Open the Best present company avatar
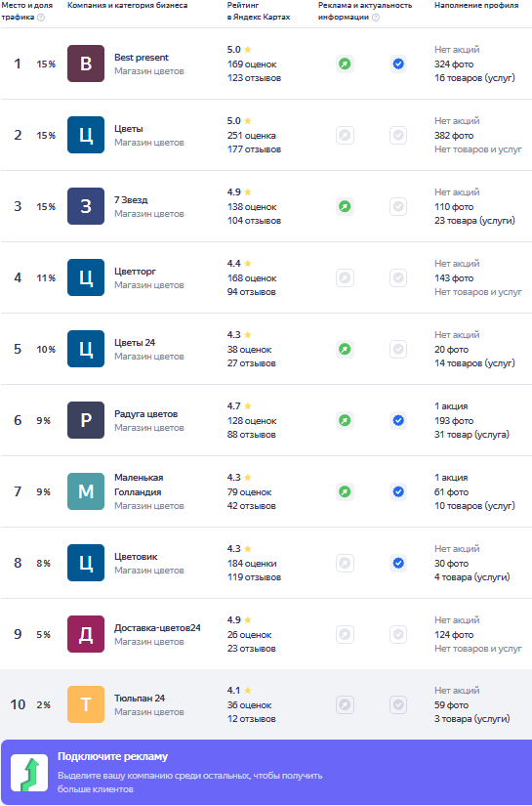This screenshot has width=532, height=806. [86, 64]
